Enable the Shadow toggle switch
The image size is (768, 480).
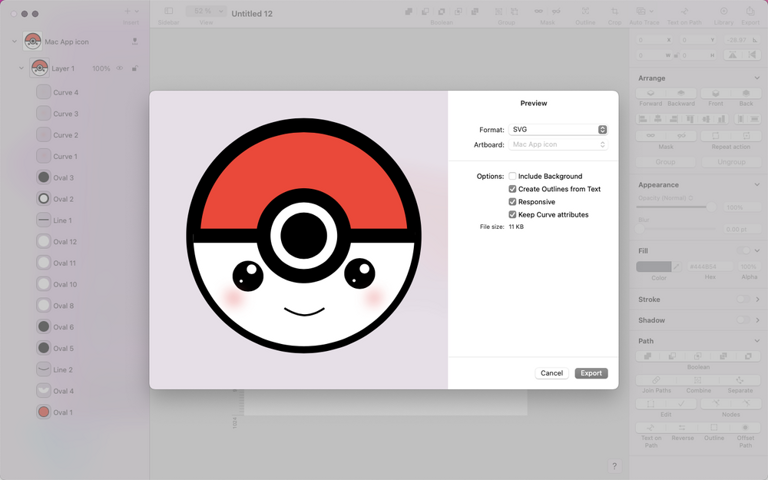coord(743,320)
